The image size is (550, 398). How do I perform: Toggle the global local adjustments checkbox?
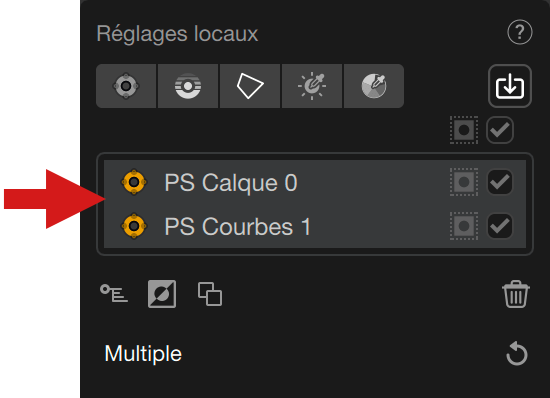[x=500, y=130]
